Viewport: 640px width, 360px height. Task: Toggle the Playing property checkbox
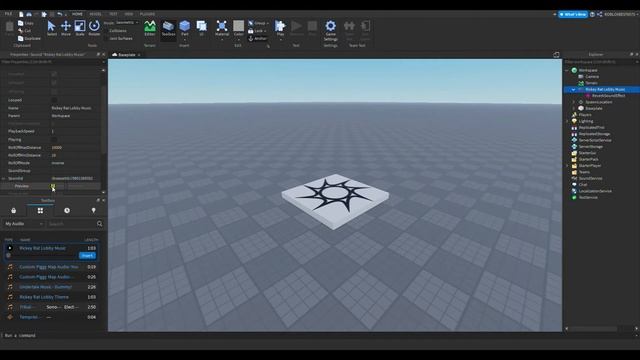pyautogui.click(x=54, y=140)
